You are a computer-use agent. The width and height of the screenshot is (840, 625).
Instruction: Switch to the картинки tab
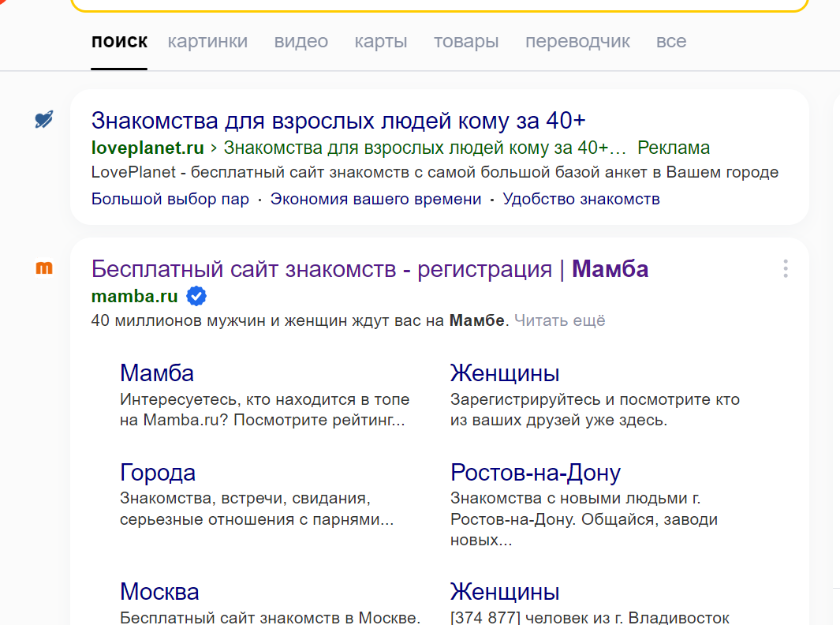[207, 41]
